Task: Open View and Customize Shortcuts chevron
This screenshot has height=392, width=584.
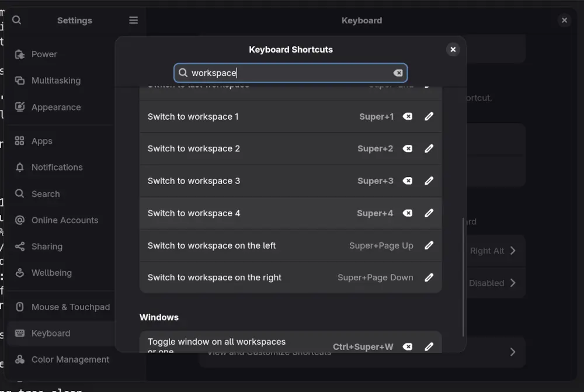Action: (513, 352)
